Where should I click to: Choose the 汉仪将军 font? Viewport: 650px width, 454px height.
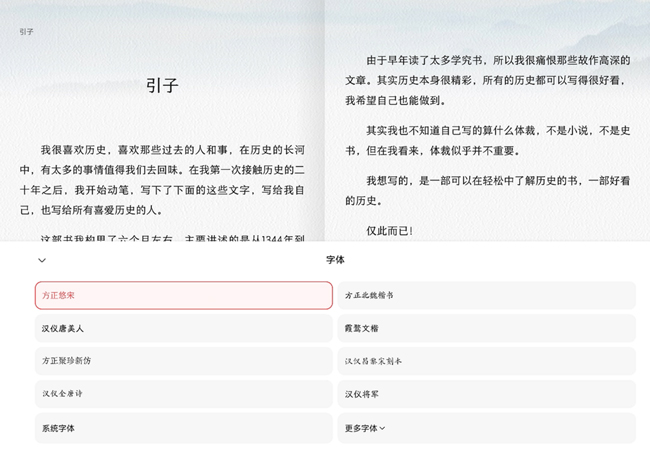click(487, 394)
